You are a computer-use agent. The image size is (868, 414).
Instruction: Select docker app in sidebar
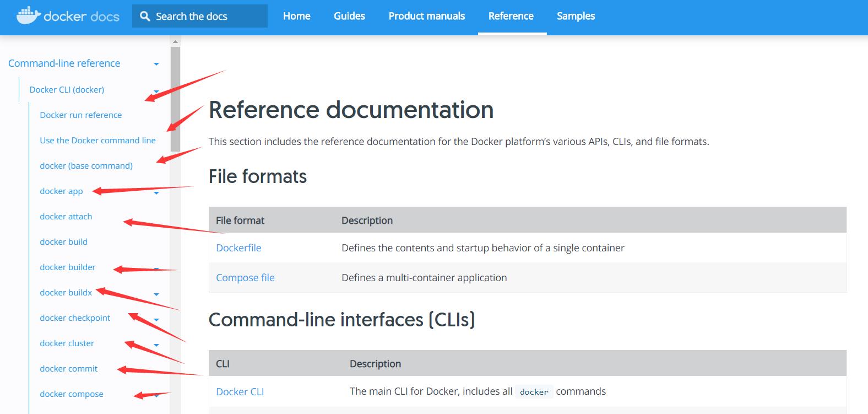tap(61, 191)
